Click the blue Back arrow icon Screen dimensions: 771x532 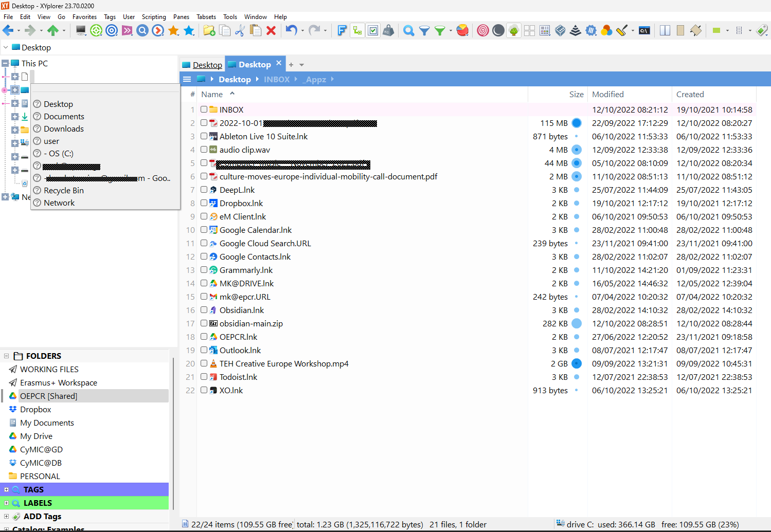pos(8,31)
